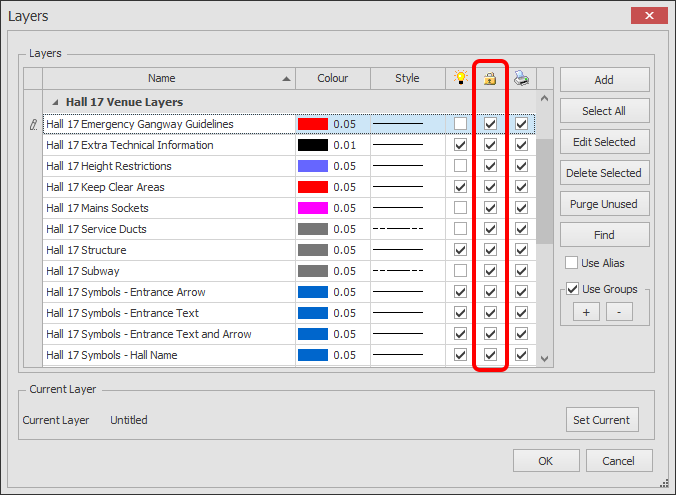Click the Find button
This screenshot has width=676, height=495.
click(x=604, y=235)
